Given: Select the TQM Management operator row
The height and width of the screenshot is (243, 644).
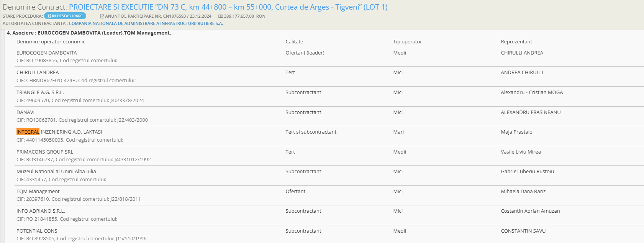Looking at the screenshot, I should 38,192.
